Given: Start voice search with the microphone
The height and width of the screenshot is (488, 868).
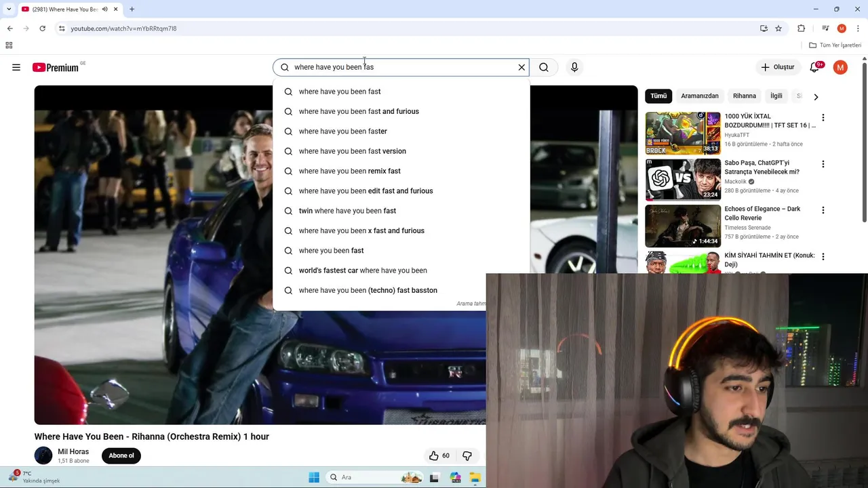Looking at the screenshot, I should tap(574, 67).
